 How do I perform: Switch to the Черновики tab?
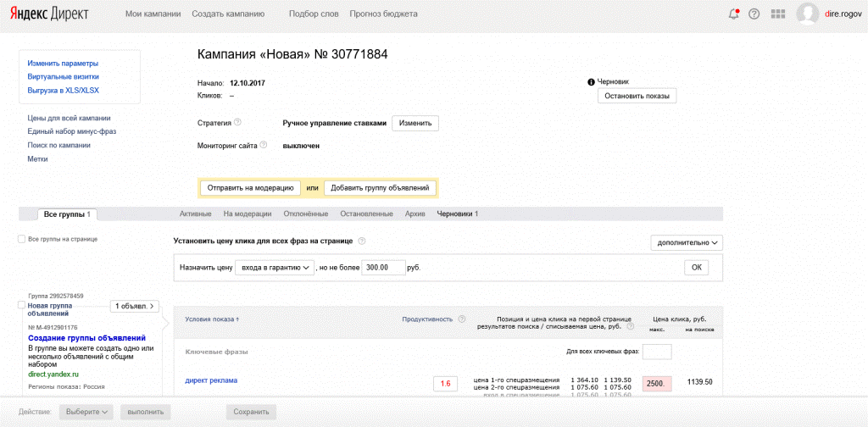457,214
